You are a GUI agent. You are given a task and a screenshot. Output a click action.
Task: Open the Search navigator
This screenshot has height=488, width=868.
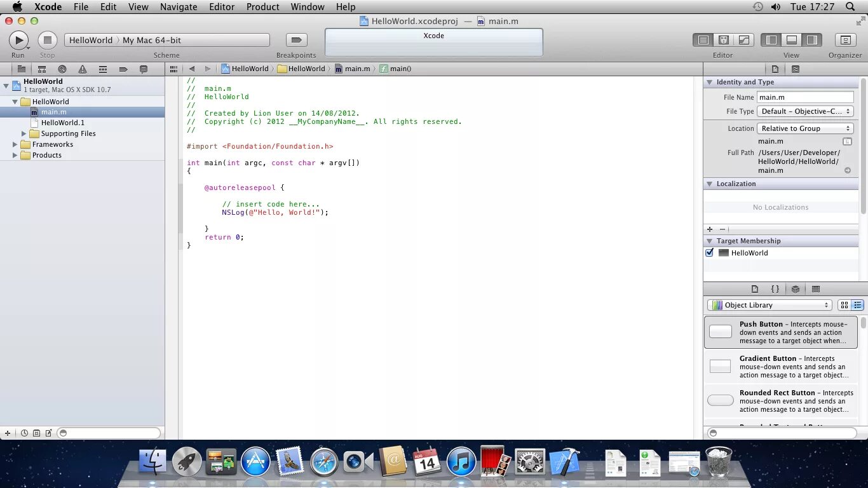pyautogui.click(x=62, y=69)
